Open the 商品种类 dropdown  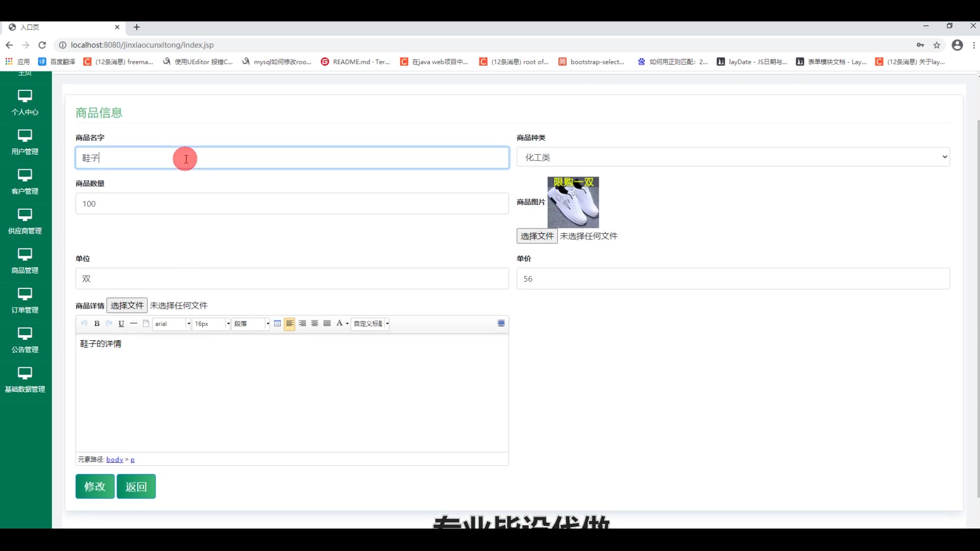(733, 157)
